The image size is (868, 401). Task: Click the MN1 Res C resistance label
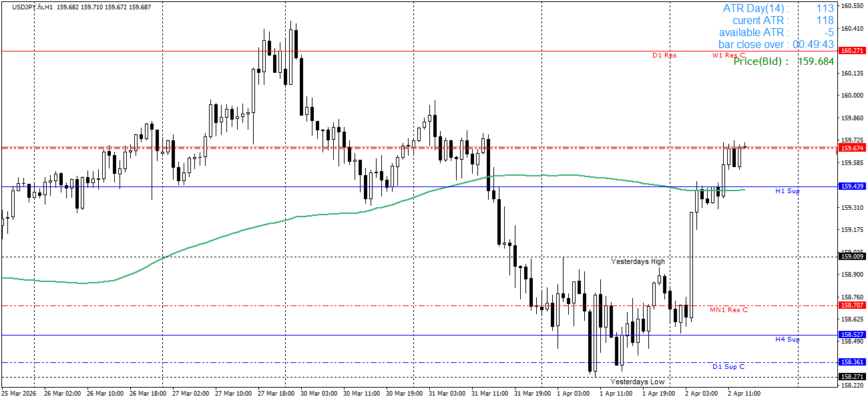pyautogui.click(x=729, y=309)
